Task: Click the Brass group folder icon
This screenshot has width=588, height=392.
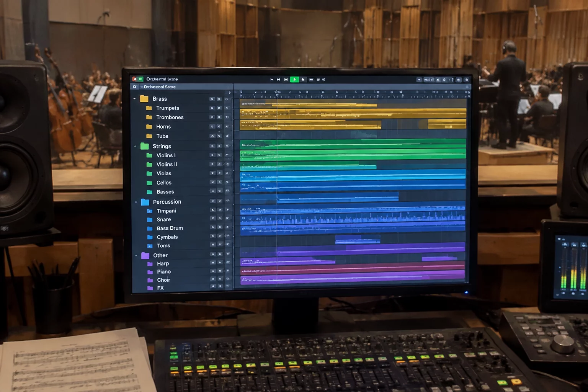Action: [x=144, y=99]
